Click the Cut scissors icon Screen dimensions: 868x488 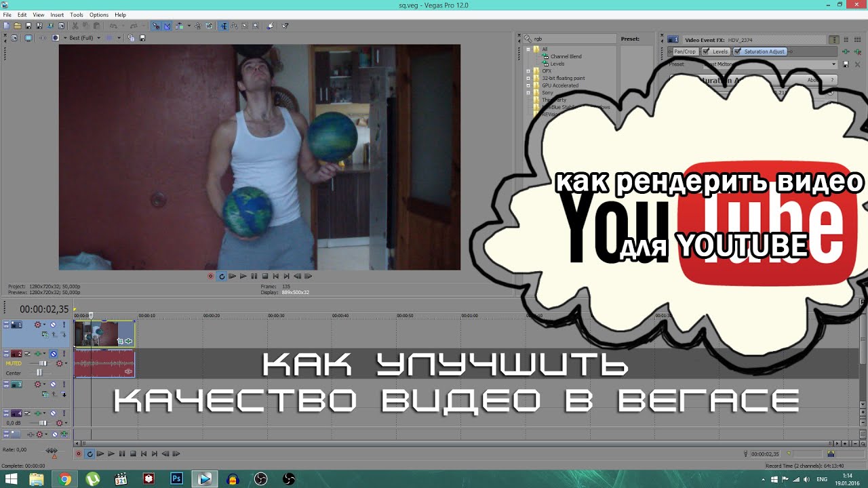(75, 26)
